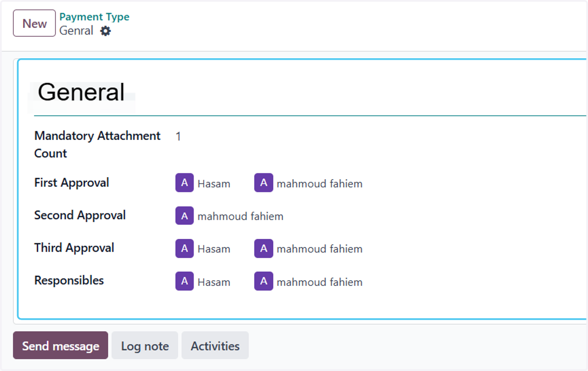
Task: Select Hasam name in Responsibles
Action: [214, 282]
